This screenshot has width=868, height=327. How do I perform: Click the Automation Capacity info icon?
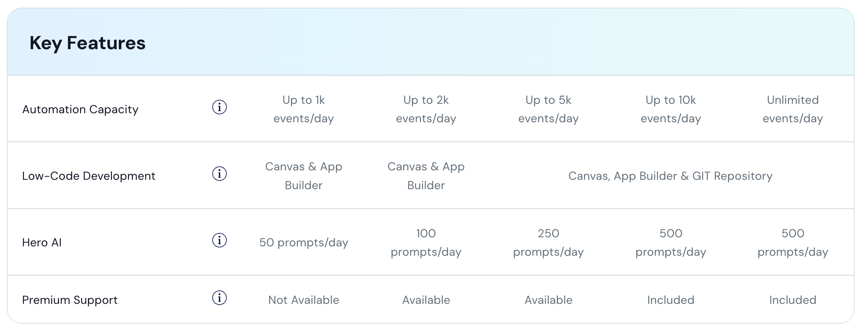[219, 107]
